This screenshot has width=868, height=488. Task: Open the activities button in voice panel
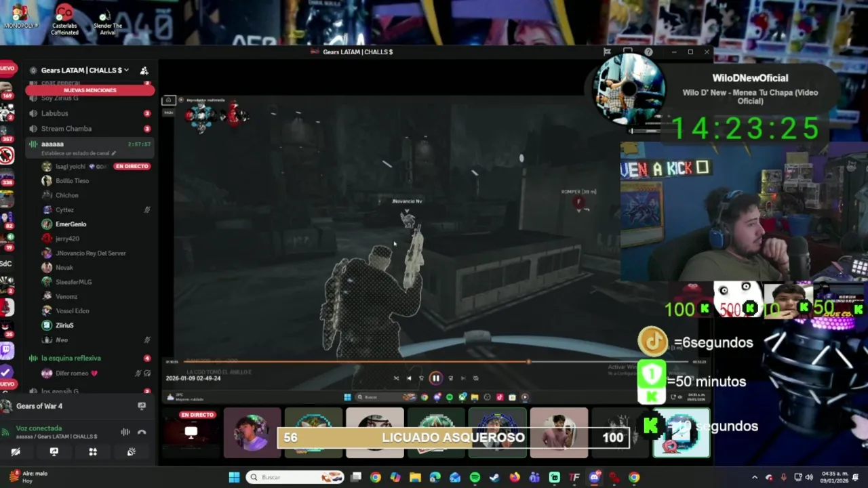pyautogui.click(x=93, y=452)
